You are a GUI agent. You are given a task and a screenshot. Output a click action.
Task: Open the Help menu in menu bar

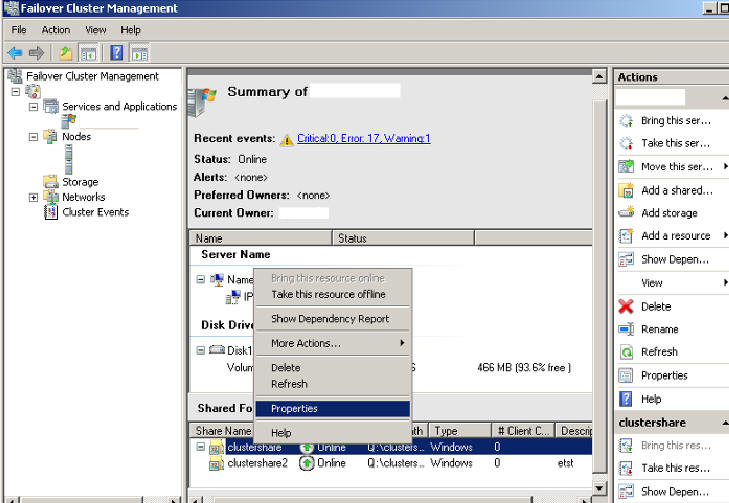tap(131, 30)
